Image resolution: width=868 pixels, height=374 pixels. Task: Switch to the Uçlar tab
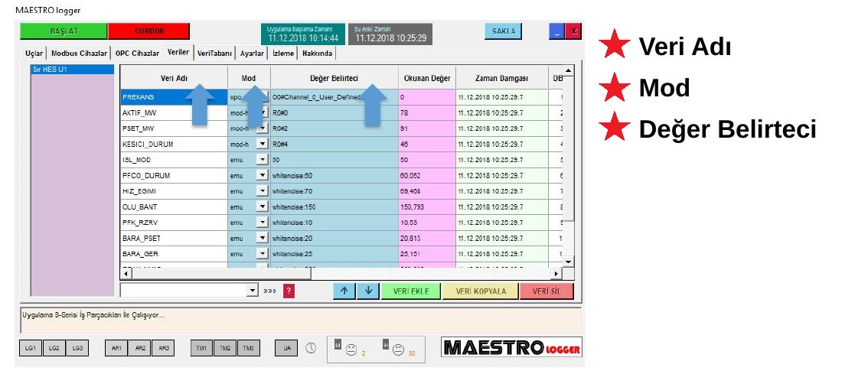pyautogui.click(x=34, y=54)
